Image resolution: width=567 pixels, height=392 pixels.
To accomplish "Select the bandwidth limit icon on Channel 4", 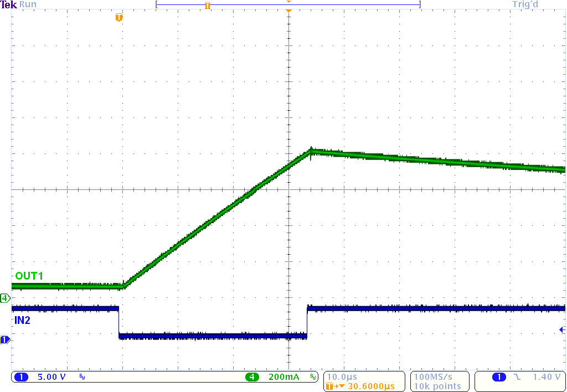I will [313, 376].
